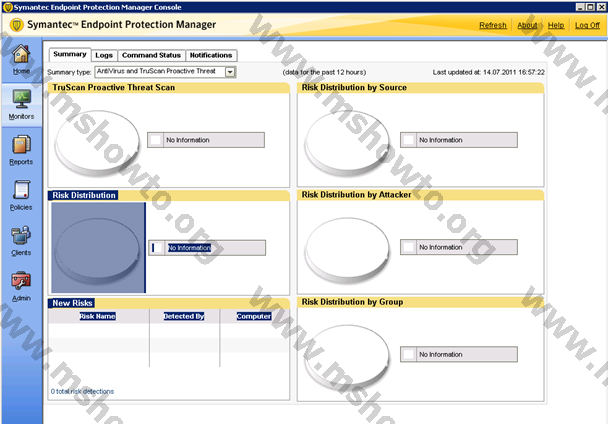Click the Refresh link

[x=493, y=25]
